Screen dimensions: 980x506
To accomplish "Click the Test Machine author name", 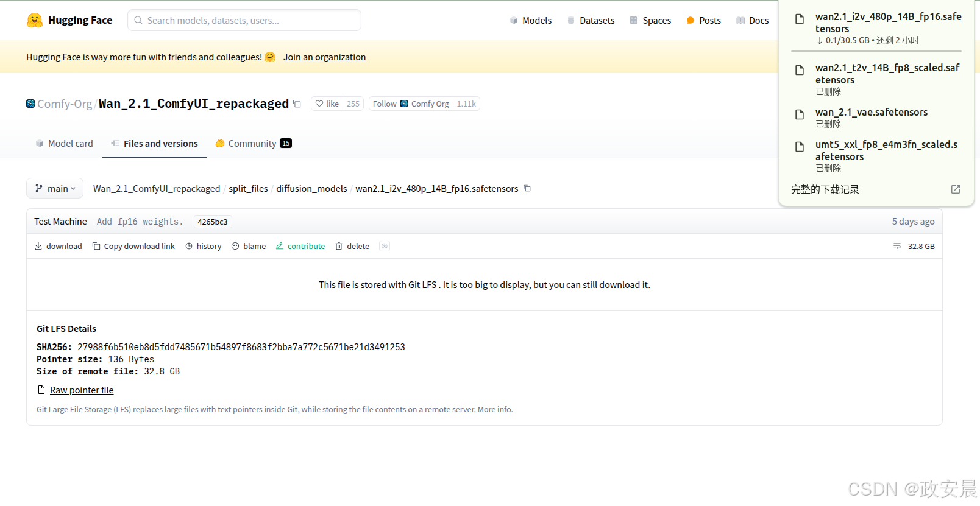I will [60, 222].
